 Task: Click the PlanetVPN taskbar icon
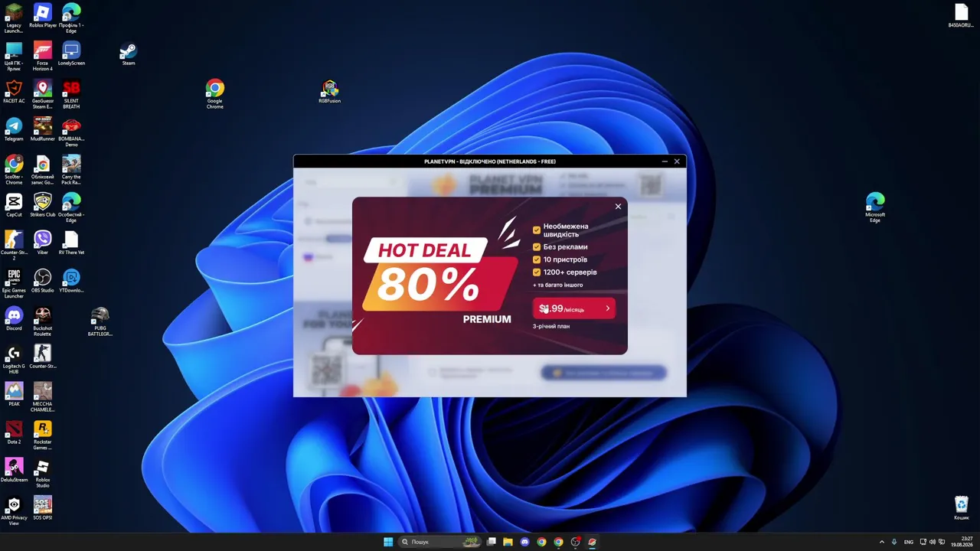coord(593,542)
